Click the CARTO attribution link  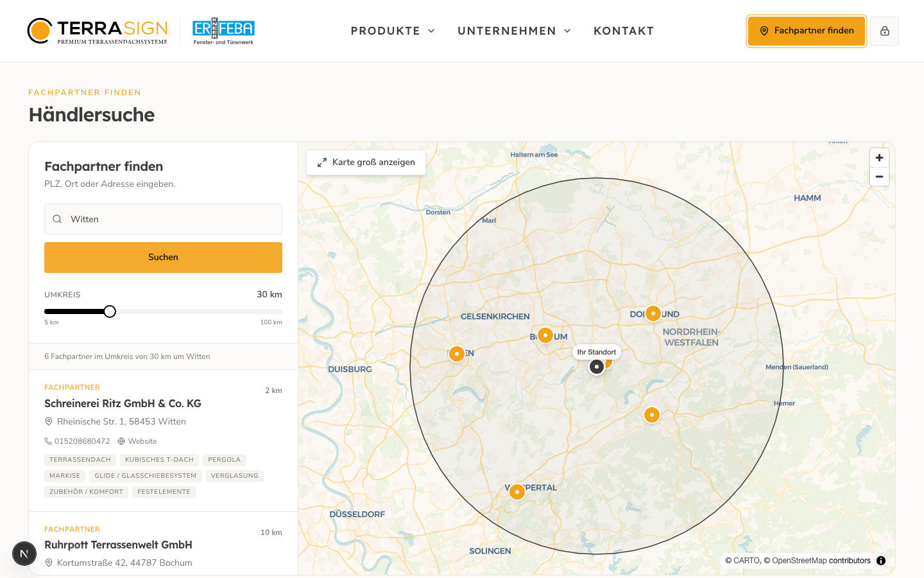tap(747, 561)
